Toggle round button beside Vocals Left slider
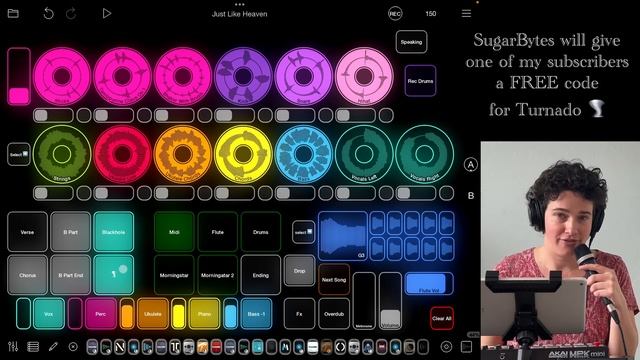 pos(386,193)
